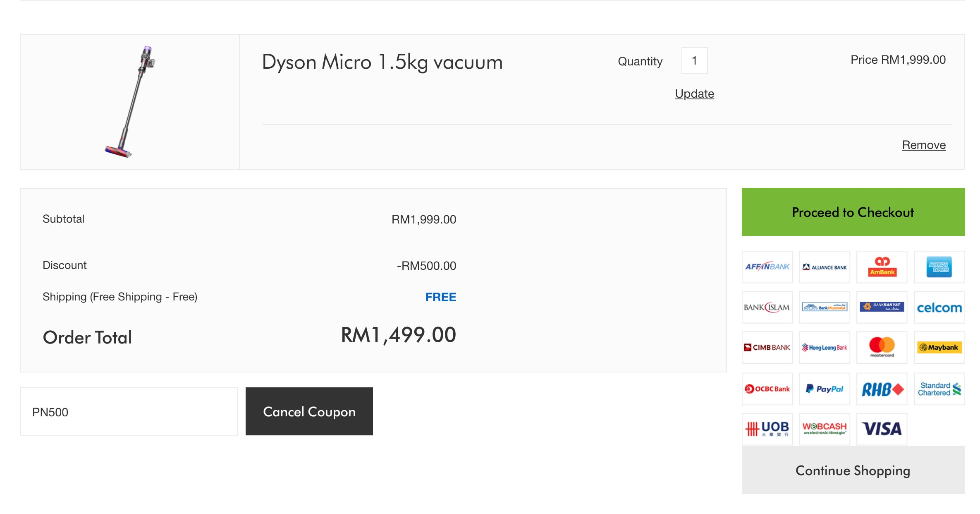
Task: Click the Cancel Coupon button
Action: click(309, 411)
